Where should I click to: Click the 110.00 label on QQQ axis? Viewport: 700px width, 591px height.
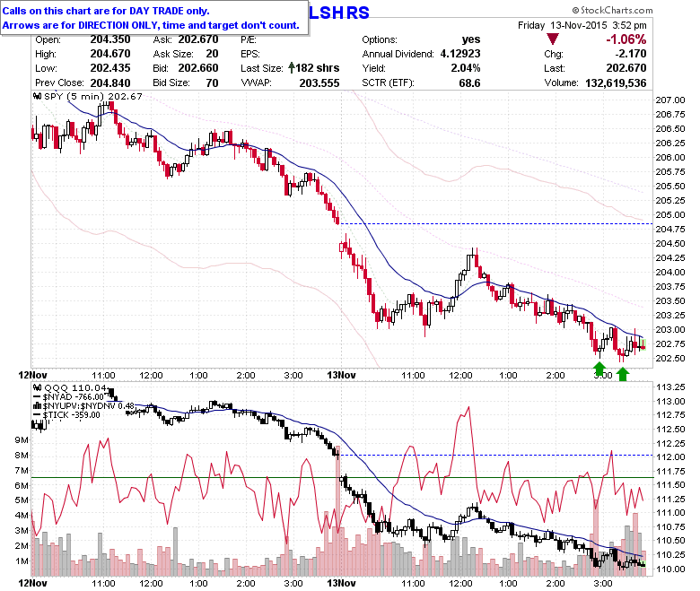coord(670,569)
